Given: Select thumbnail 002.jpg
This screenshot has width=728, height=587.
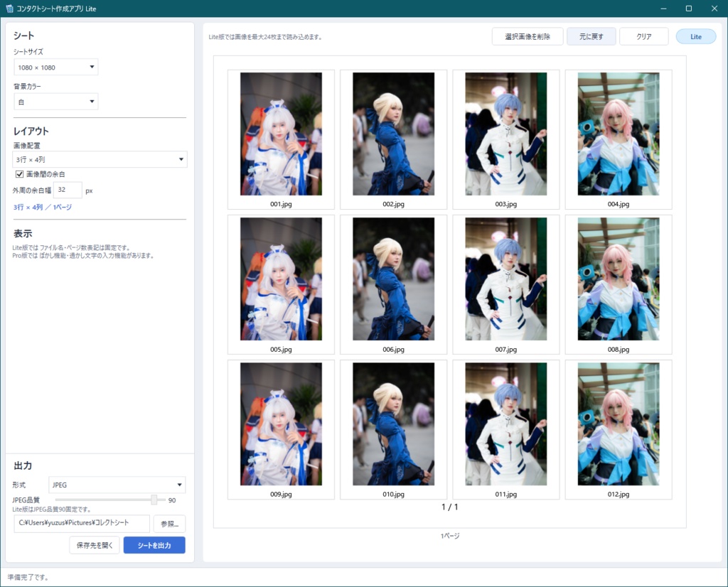Looking at the screenshot, I should (x=393, y=140).
